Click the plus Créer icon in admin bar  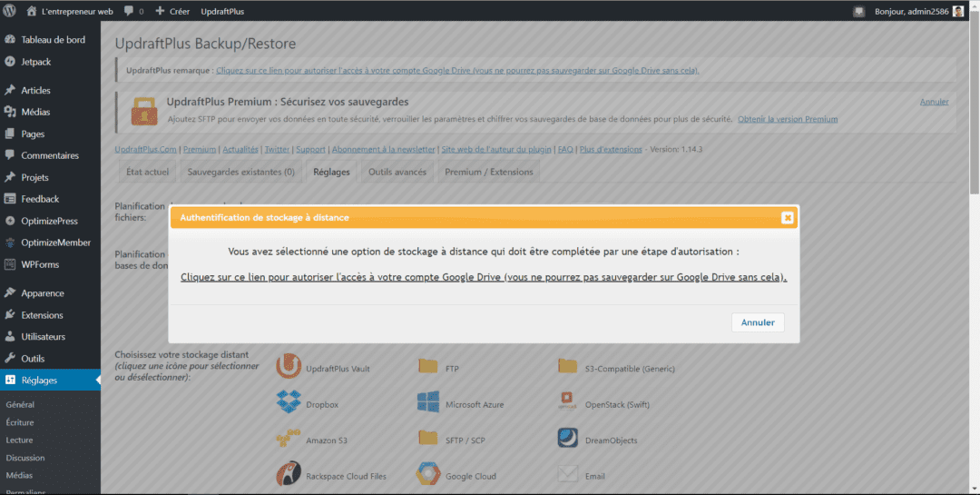160,11
